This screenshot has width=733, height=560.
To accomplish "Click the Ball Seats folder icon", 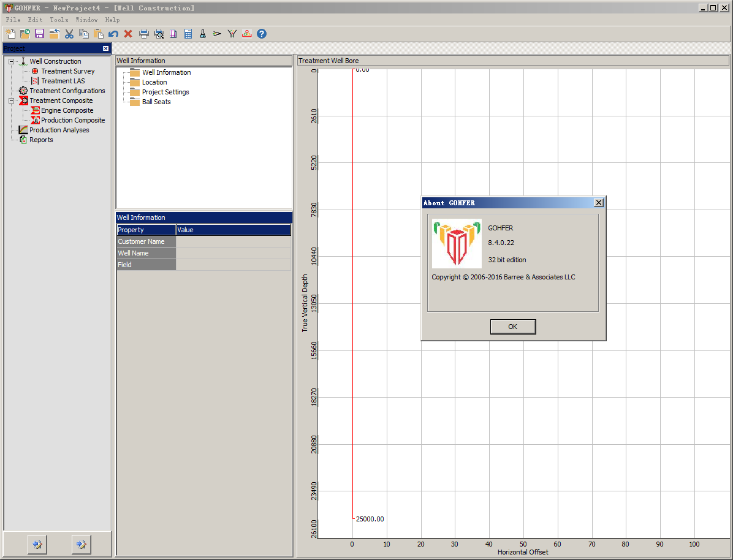I will (x=135, y=102).
